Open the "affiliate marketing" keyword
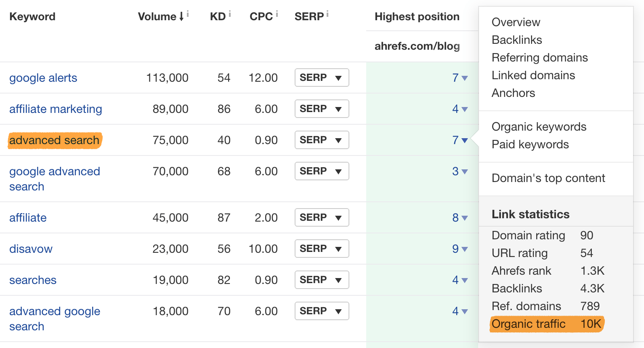The height and width of the screenshot is (348, 644). [56, 109]
